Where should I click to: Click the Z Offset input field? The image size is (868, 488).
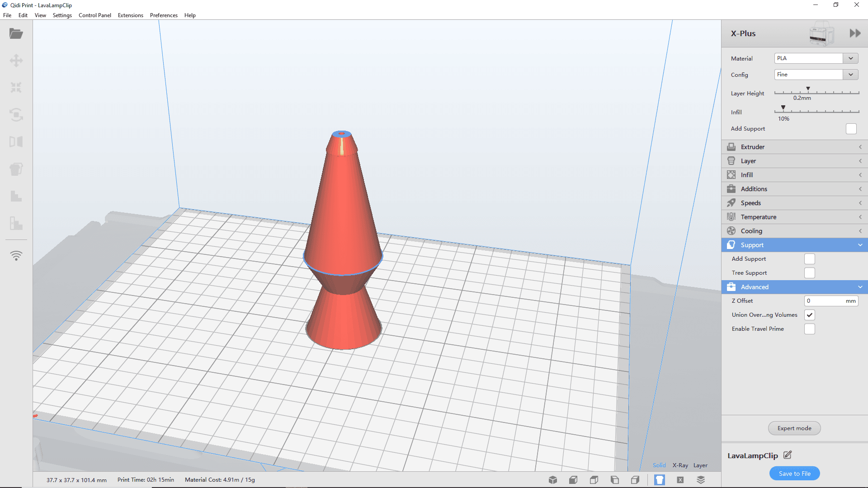tap(831, 301)
